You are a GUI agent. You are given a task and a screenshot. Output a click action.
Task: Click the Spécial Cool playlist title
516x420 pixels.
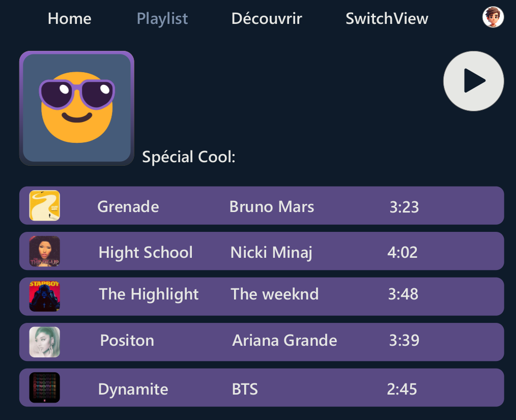(x=189, y=157)
